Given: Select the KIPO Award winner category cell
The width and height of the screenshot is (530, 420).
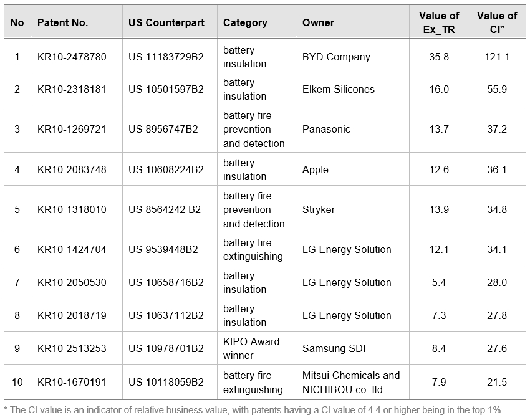Looking at the screenshot, I should 251,348.
